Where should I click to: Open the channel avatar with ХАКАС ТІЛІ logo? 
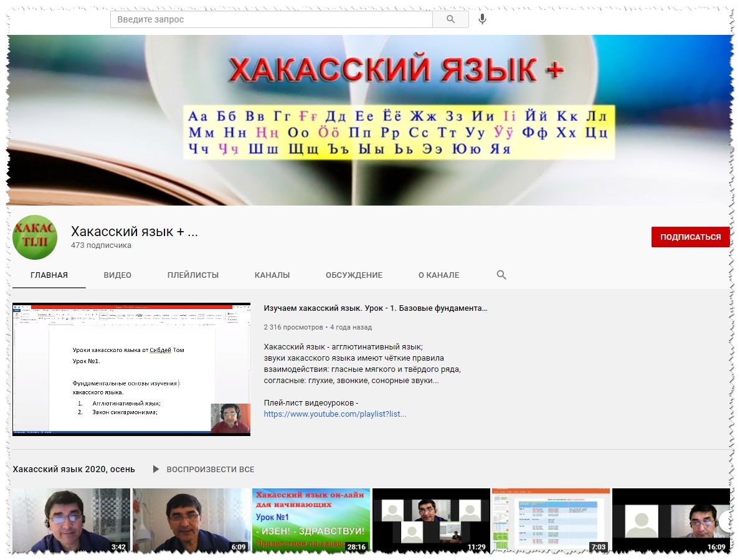(x=35, y=237)
